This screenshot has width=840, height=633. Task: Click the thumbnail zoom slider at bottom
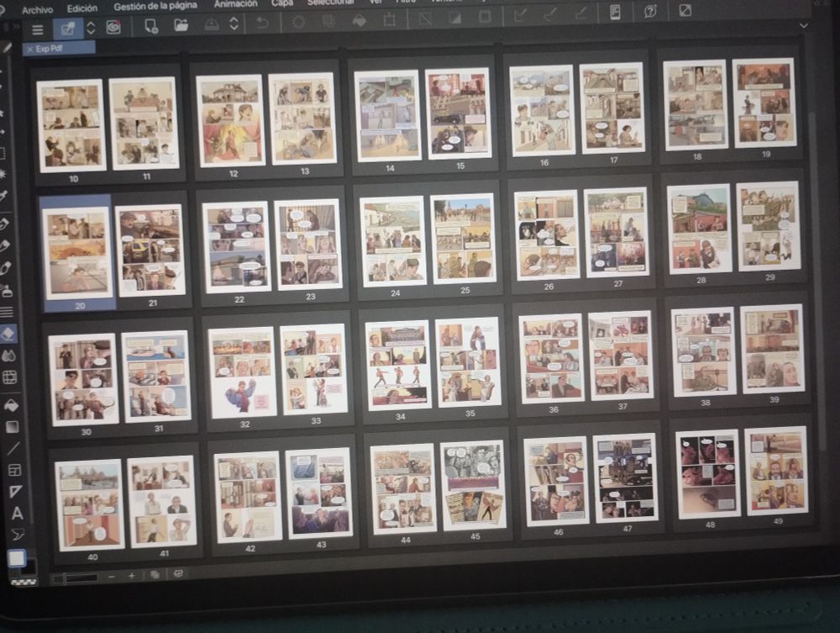pyautogui.click(x=76, y=578)
